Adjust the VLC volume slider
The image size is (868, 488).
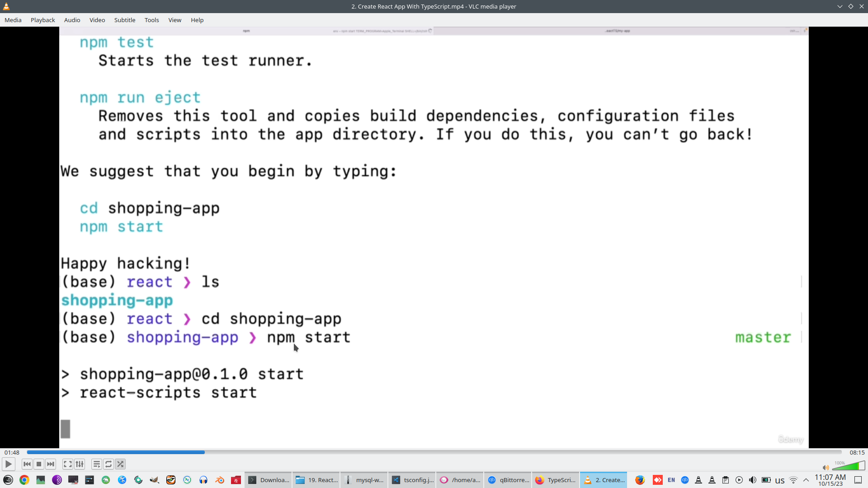849,466
